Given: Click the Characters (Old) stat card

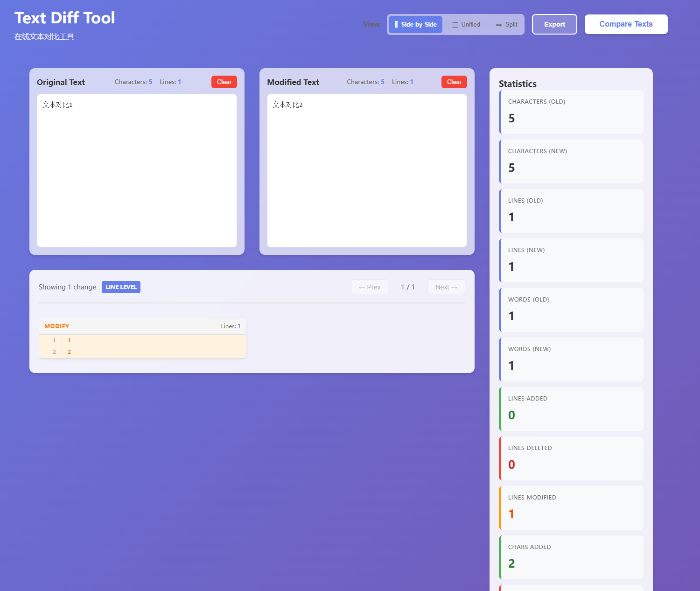Looking at the screenshot, I should pyautogui.click(x=571, y=112).
